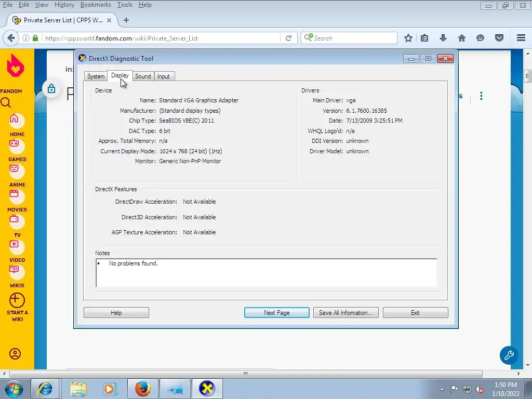Go to Next Page in DirectX tool

276,312
